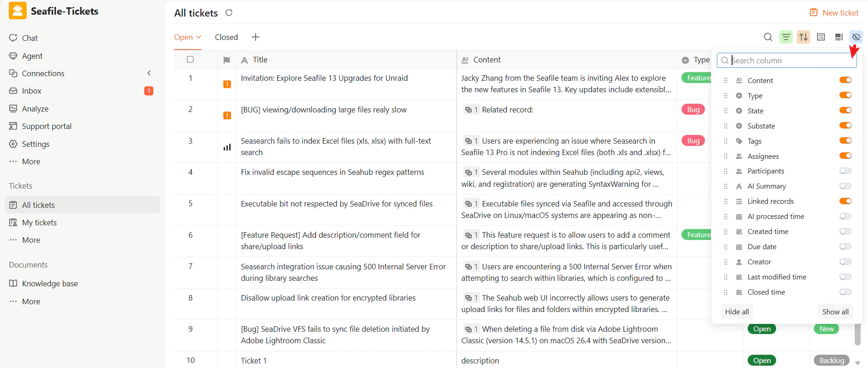Focus the Search column input field
Image resolution: width=868 pixels, height=368 pixels.
pos(787,60)
